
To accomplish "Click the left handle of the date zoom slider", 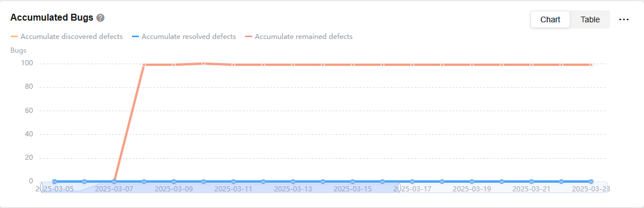I will (41, 187).
